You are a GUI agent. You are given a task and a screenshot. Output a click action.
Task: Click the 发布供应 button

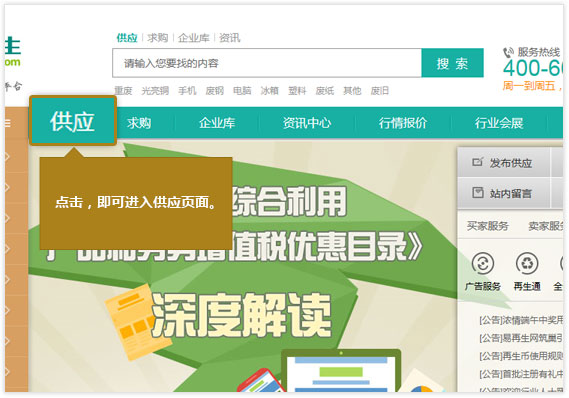tap(504, 163)
